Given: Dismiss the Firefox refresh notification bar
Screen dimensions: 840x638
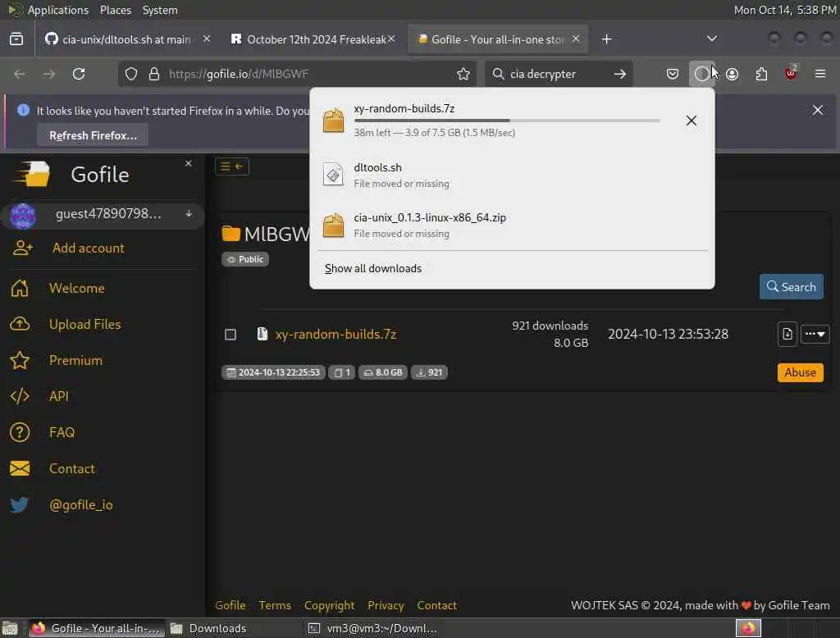Looking at the screenshot, I should point(818,110).
